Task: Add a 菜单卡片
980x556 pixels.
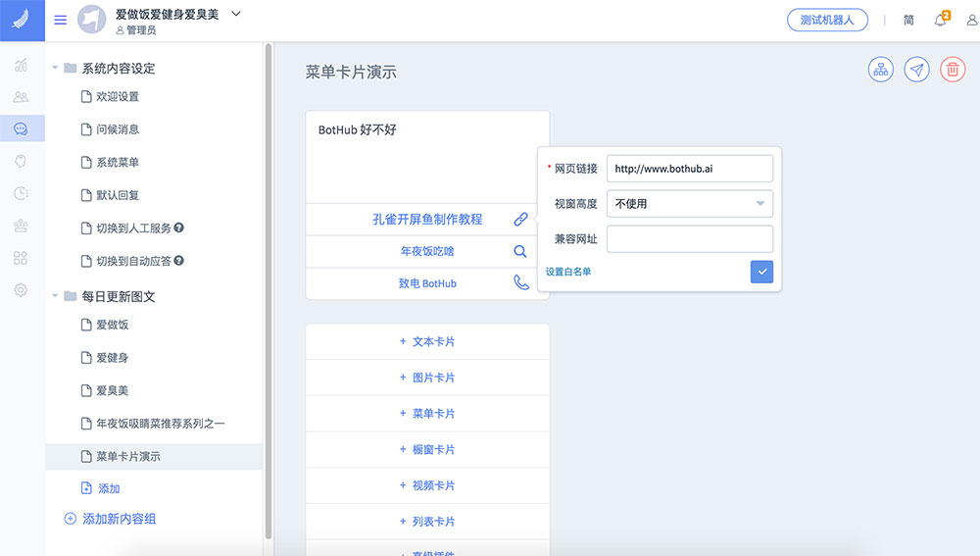Action: pos(427,414)
